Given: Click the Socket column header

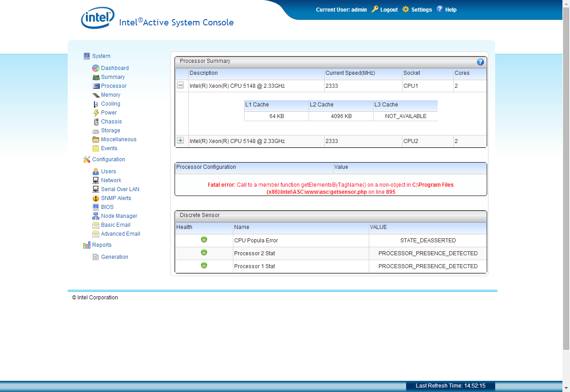Looking at the screenshot, I should pos(428,73).
